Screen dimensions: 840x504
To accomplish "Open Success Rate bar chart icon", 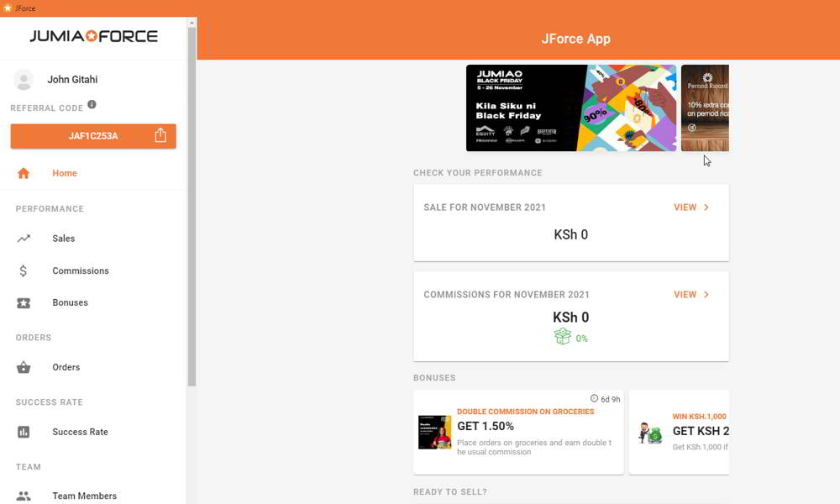I will tap(23, 432).
